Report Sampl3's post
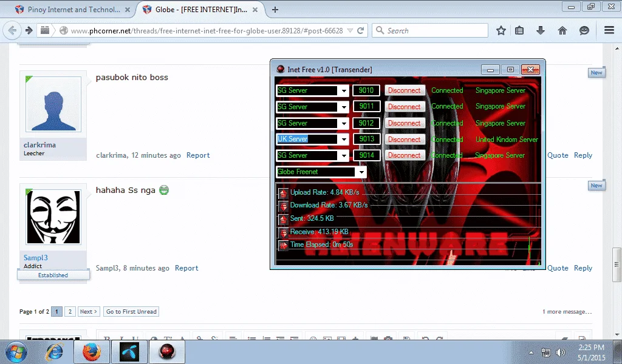The width and height of the screenshot is (622, 364). point(186,268)
